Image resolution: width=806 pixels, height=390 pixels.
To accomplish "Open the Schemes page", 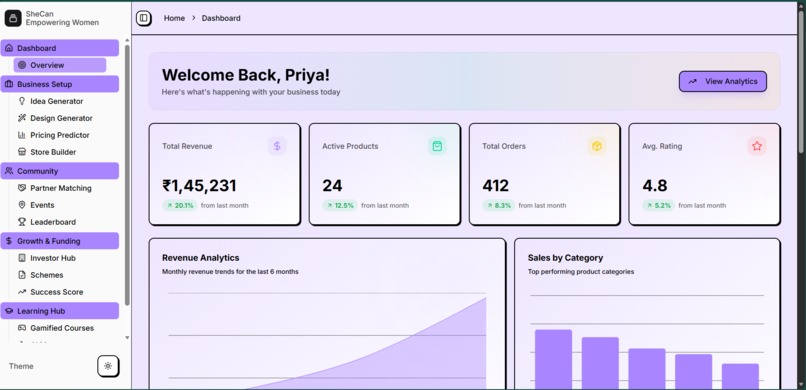I will (x=60, y=275).
